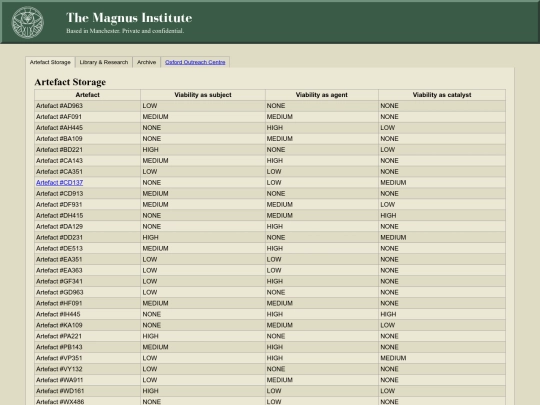Click the Viability as catalyst header

click(x=442, y=95)
